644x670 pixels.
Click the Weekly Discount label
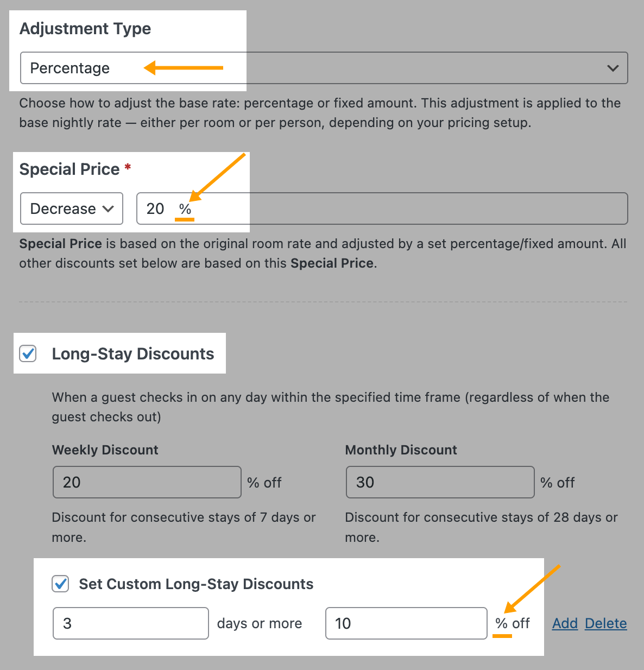105,450
